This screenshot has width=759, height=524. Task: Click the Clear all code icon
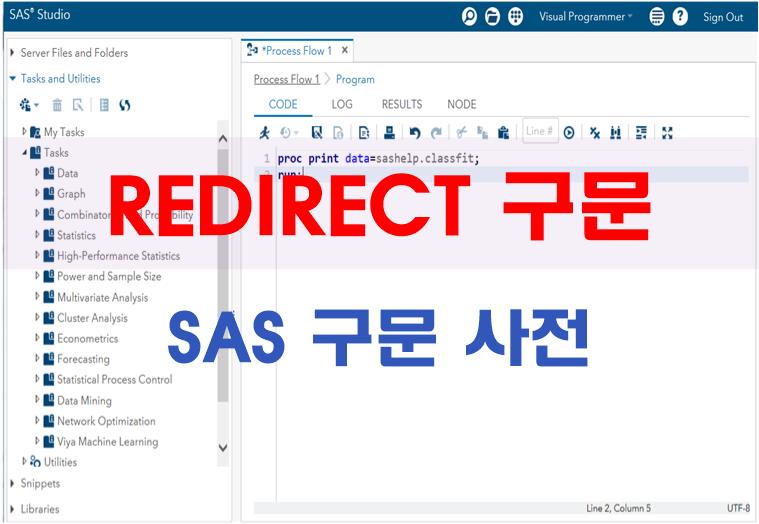[x=595, y=133]
